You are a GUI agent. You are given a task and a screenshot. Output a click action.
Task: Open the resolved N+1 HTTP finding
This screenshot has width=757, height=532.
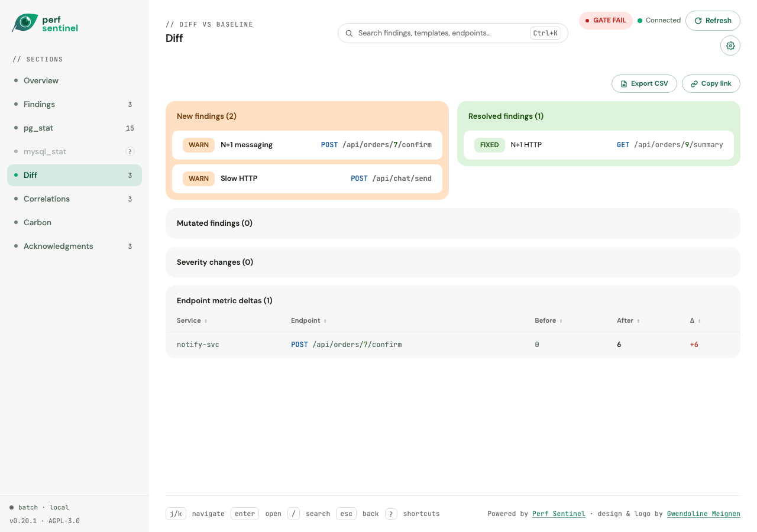(x=599, y=145)
